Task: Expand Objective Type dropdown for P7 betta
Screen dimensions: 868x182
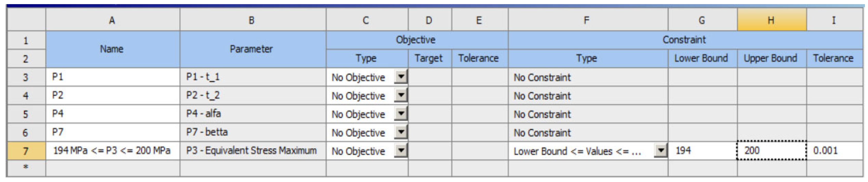Action: (401, 132)
